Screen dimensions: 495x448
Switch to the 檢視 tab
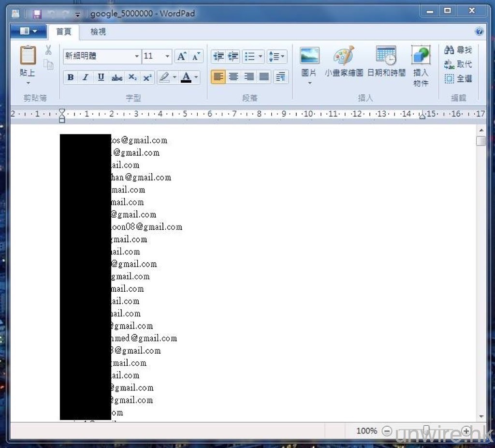point(98,32)
